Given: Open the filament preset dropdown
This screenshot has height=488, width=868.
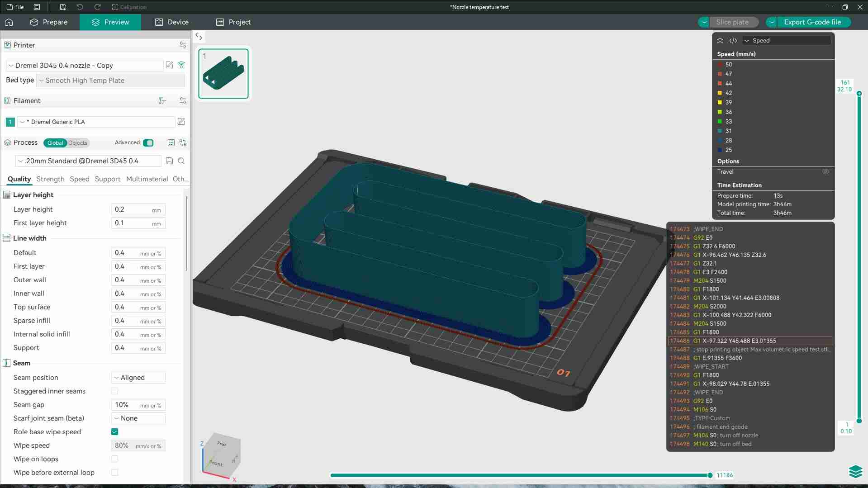Looking at the screenshot, I should tap(96, 122).
